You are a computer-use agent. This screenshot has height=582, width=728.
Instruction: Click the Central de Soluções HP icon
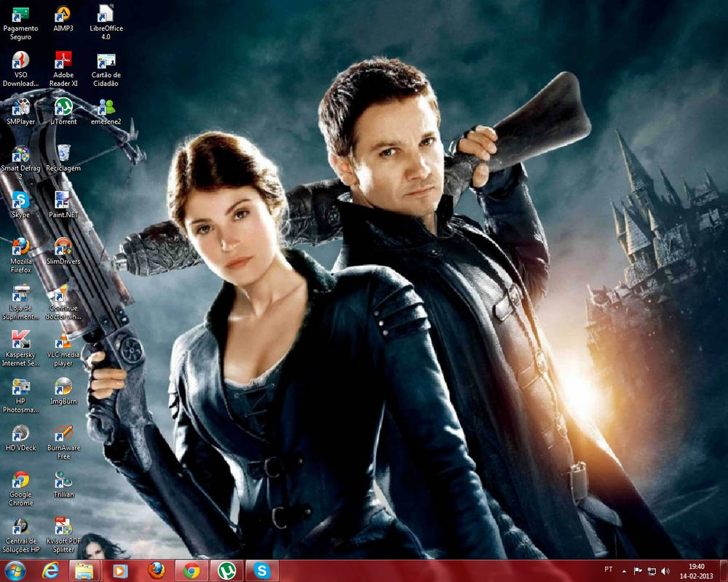click(x=20, y=535)
